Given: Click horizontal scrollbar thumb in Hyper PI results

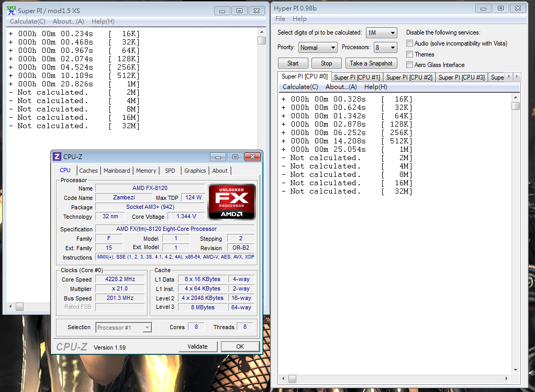Looking at the screenshot, I should [293, 379].
